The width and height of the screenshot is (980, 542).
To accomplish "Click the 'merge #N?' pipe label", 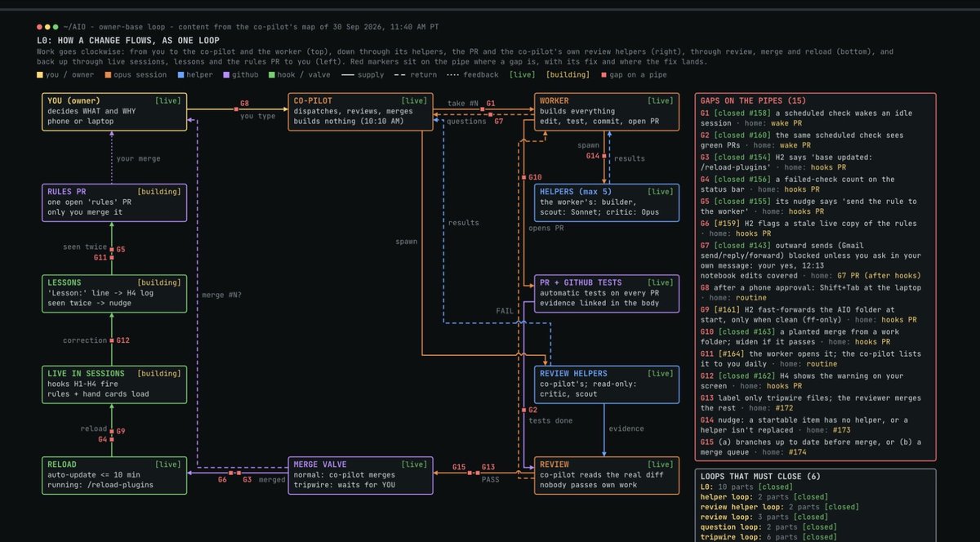I will click(223, 295).
